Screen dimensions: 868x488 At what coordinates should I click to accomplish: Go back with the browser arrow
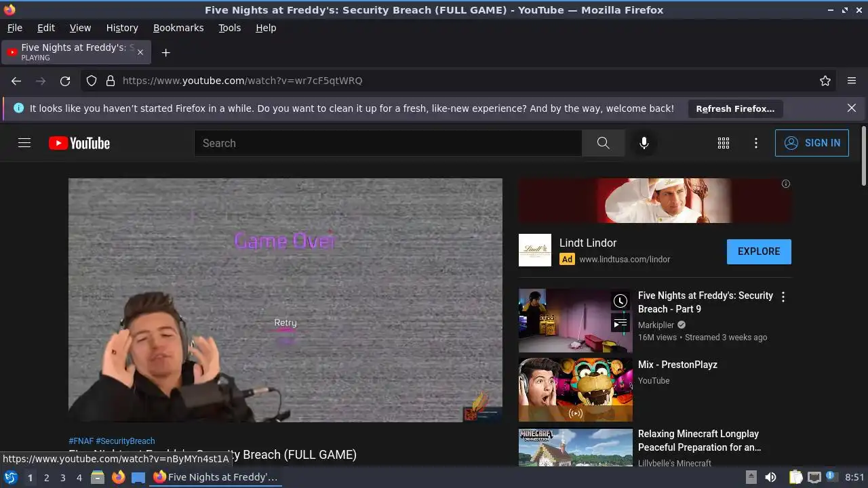(16, 81)
